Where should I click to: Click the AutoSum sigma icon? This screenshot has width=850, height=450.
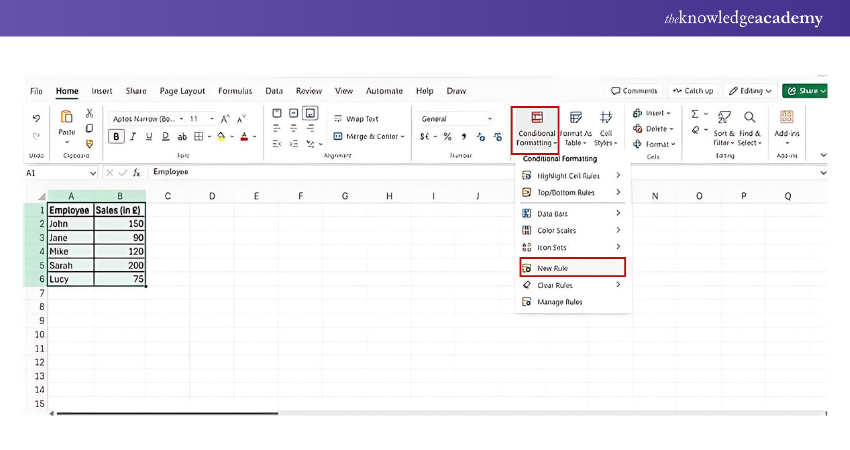[694, 114]
